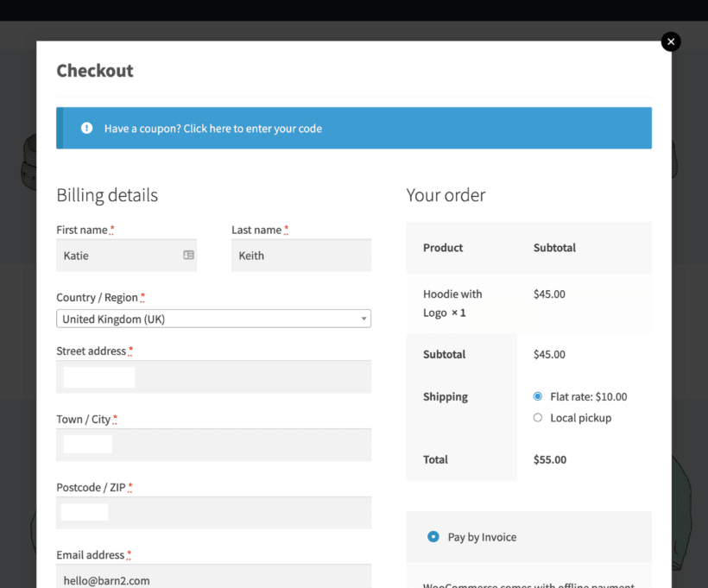Viewport: 708px width, 588px height.
Task: Select the Pay by Invoice payment method
Action: point(433,537)
